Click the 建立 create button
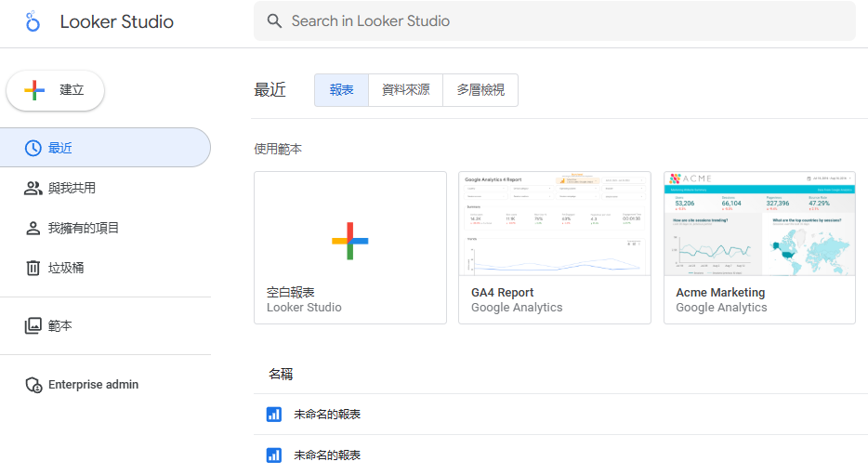868x475 pixels. pos(56,90)
